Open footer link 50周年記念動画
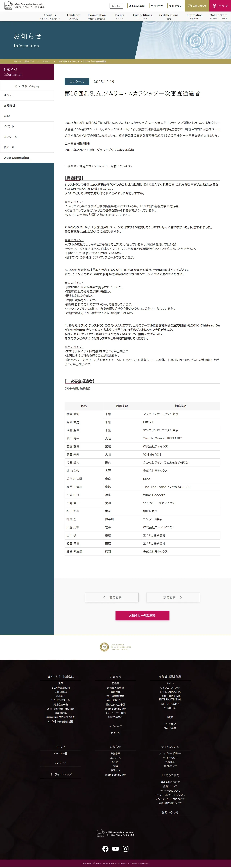Image resolution: width=231 pixels, height=868 pixels. click(61, 687)
